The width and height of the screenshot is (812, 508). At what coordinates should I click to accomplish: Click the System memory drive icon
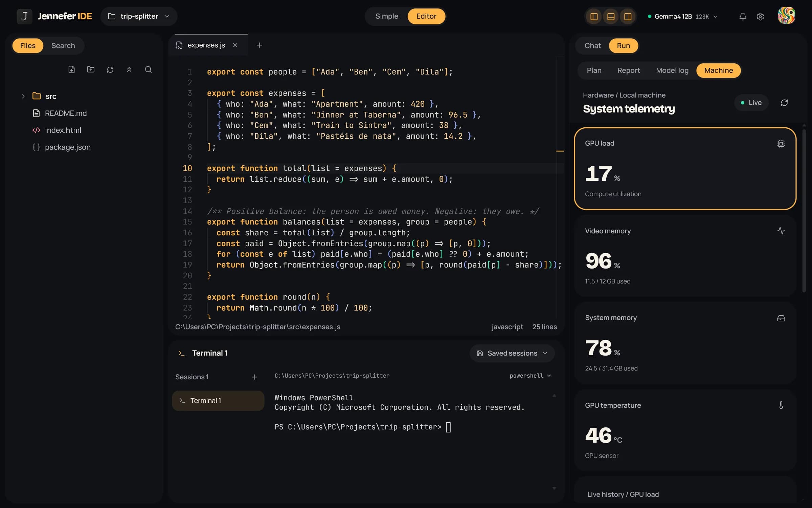click(x=781, y=318)
